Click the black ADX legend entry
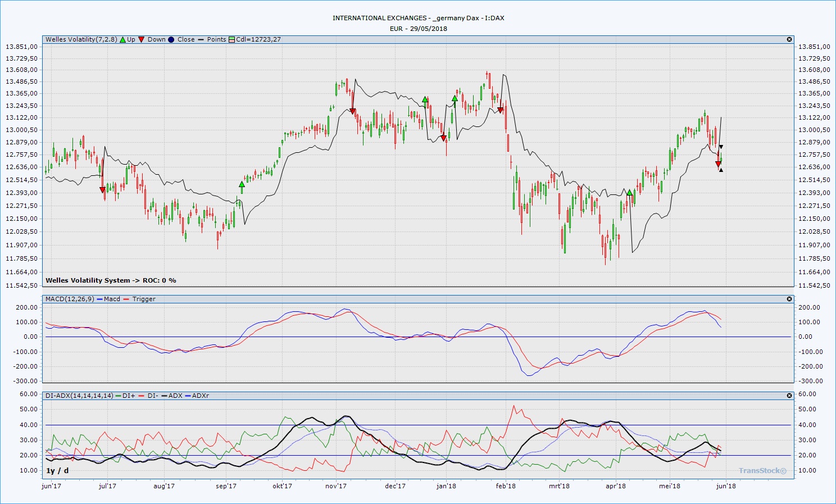The image size is (836, 504). point(172,396)
